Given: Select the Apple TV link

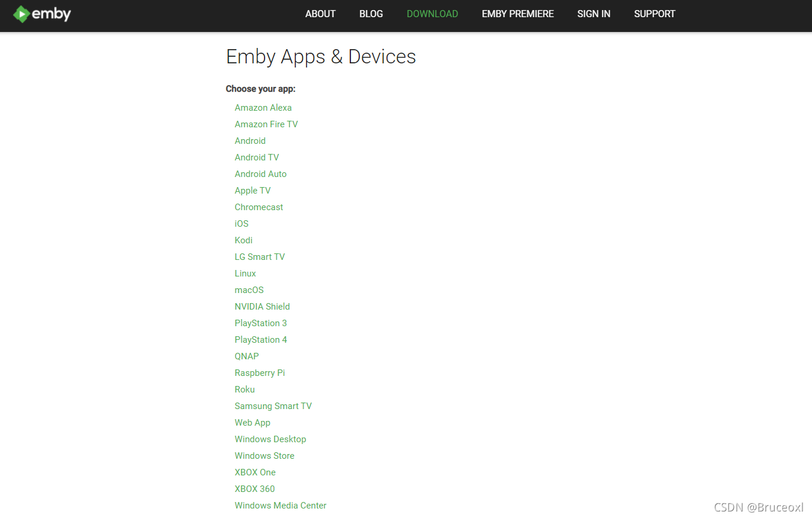Looking at the screenshot, I should tap(253, 191).
